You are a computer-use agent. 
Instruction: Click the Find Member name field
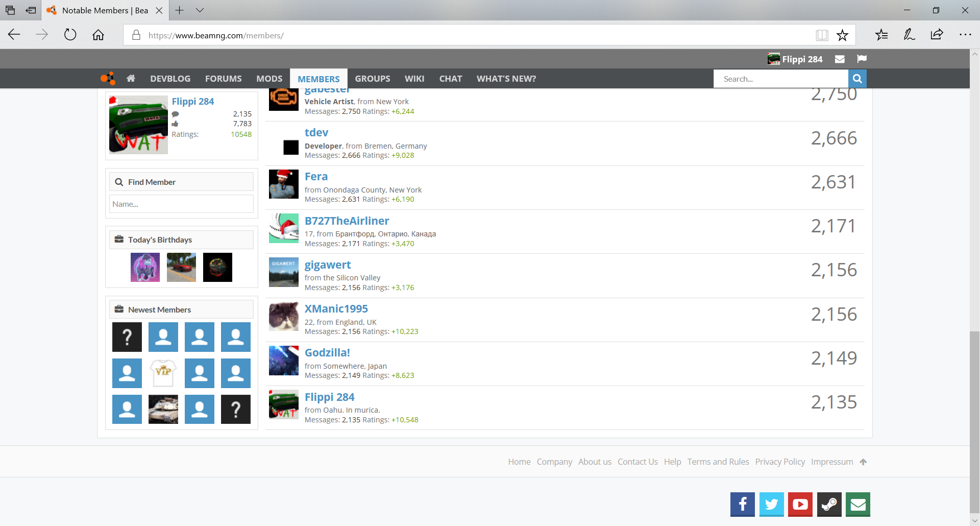click(181, 204)
